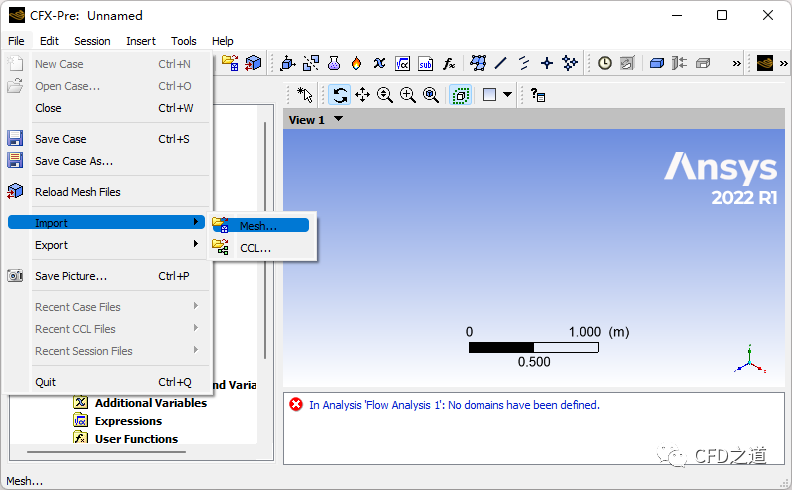Screen dimensions: 792x490
Task: Click the grey toolbar icon after the blue box
Action: 679,63
